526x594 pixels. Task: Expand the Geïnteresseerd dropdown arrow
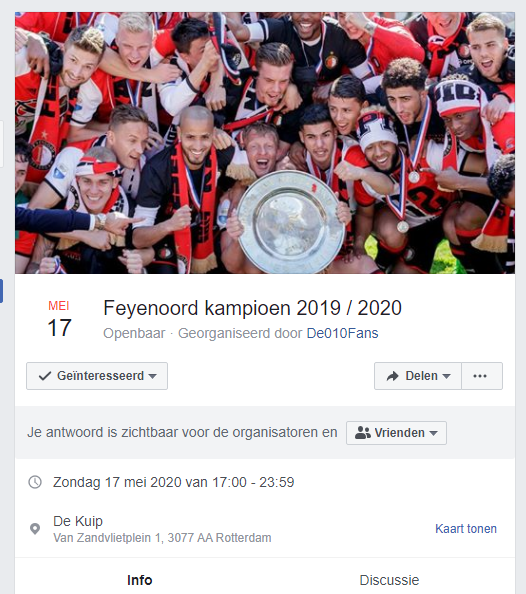point(152,376)
